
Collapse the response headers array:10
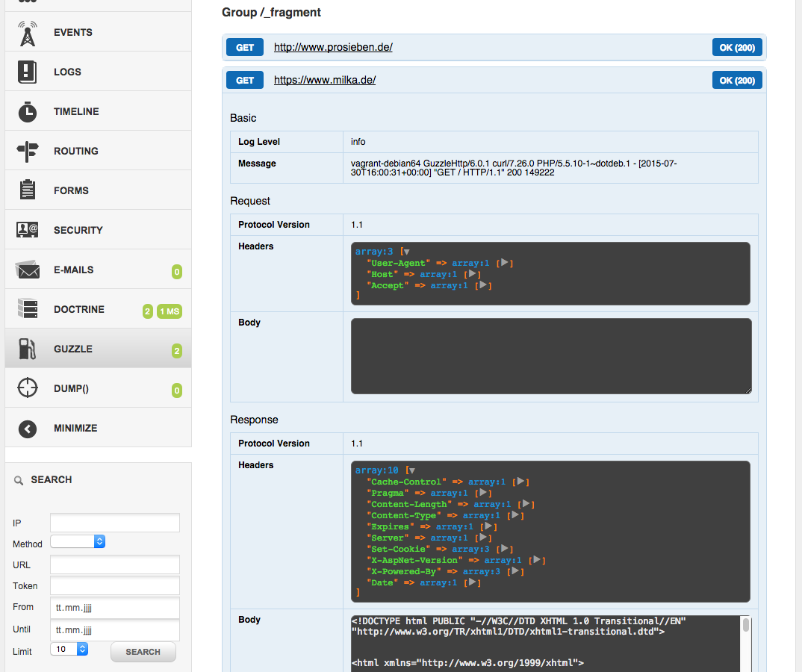click(411, 470)
